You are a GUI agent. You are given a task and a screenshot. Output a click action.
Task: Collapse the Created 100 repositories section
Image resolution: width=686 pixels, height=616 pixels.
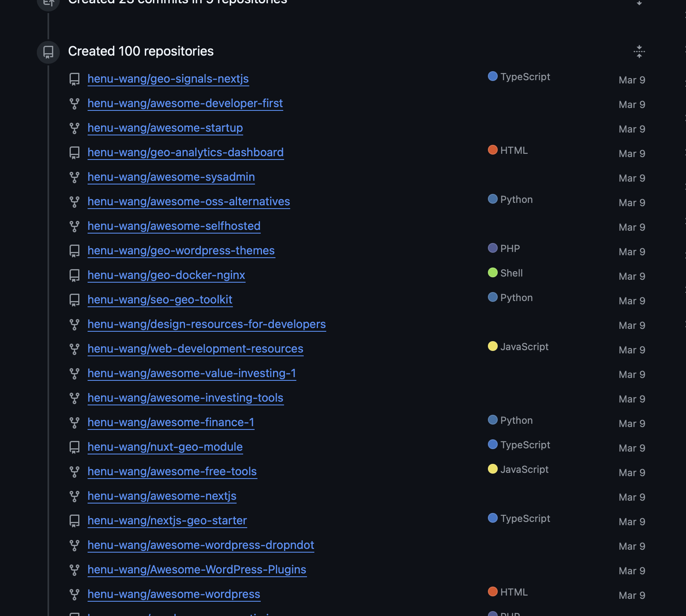tap(639, 52)
